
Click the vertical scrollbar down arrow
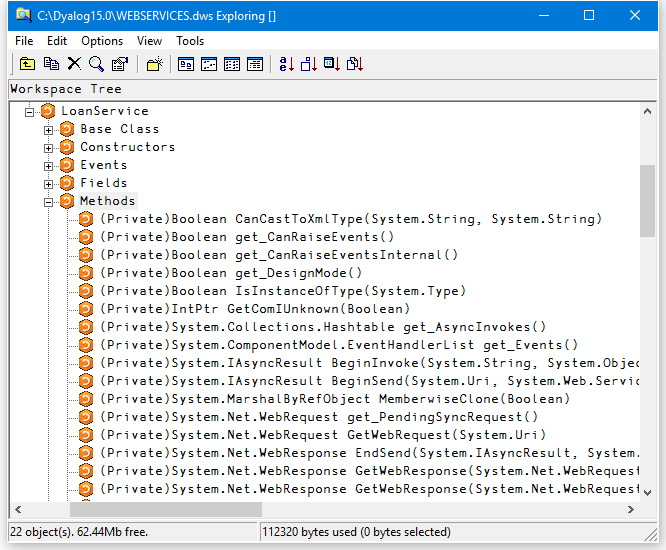pos(648,492)
